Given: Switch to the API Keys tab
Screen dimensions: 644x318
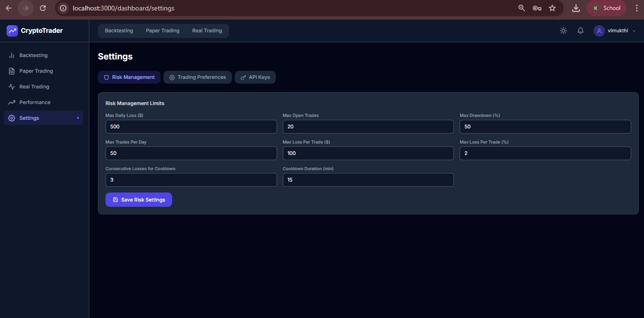Looking at the screenshot, I should (255, 77).
